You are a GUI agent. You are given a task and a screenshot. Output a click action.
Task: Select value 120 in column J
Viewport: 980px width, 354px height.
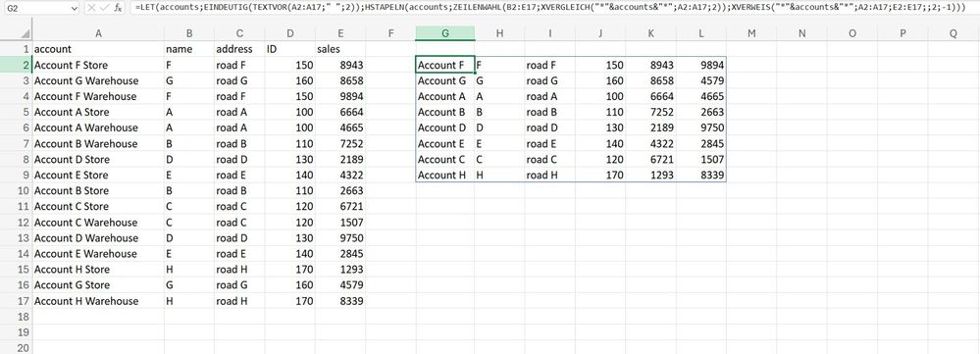pos(600,159)
